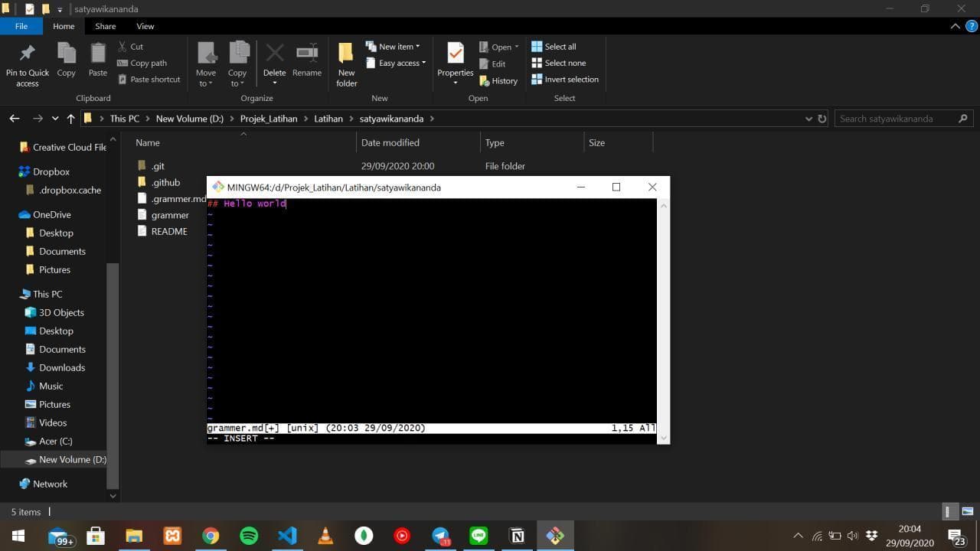Click the Delete icon in the ribbon
Image resolution: width=980 pixels, height=551 pixels.
(274, 55)
